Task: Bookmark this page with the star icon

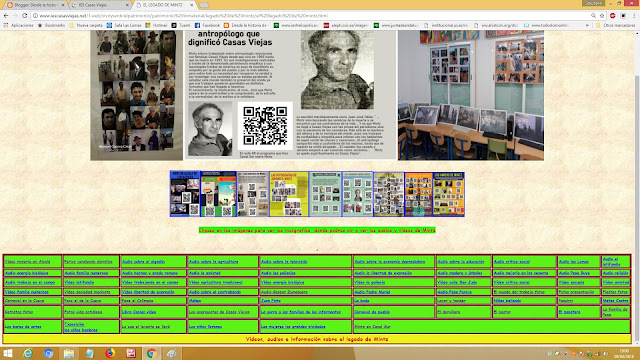Action: (602, 16)
